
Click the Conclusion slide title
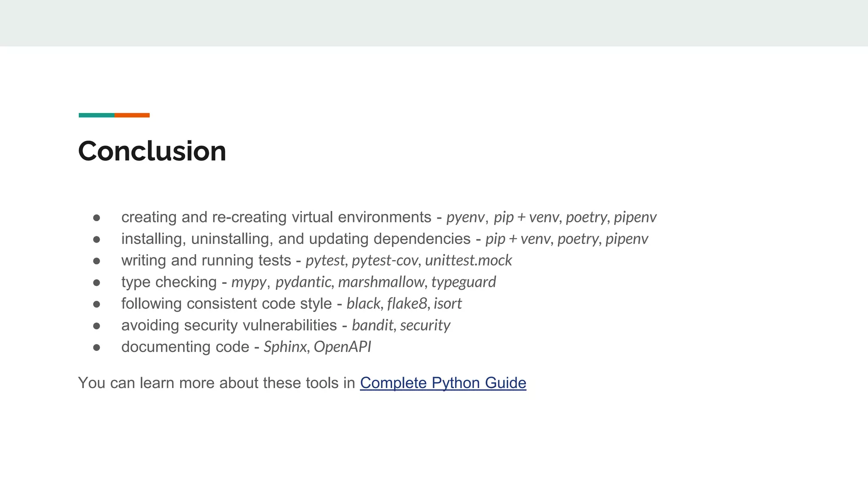click(x=152, y=151)
